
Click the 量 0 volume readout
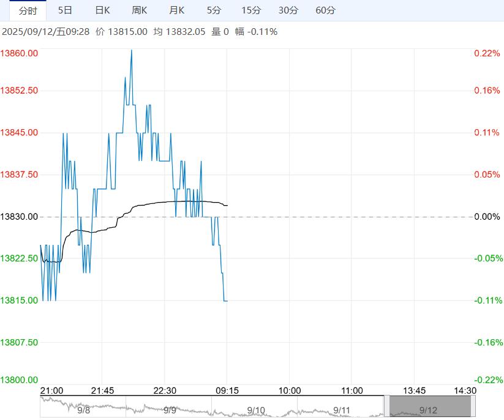coord(220,32)
